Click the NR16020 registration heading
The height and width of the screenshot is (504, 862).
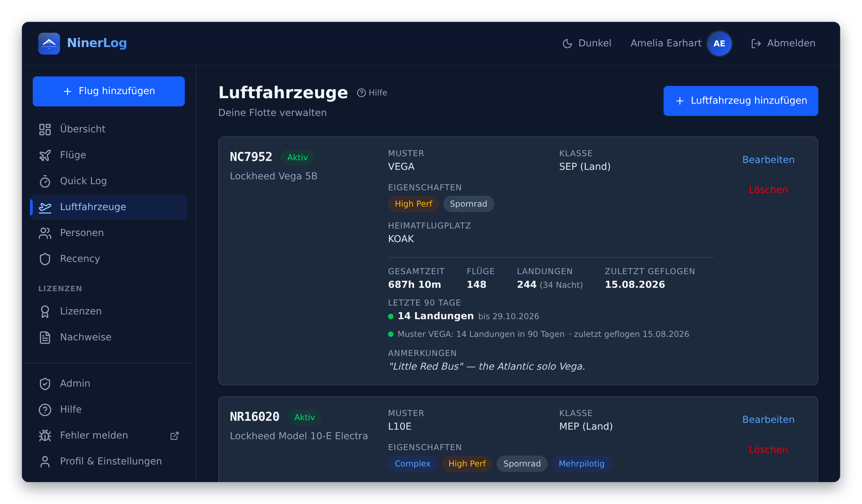pyautogui.click(x=254, y=417)
